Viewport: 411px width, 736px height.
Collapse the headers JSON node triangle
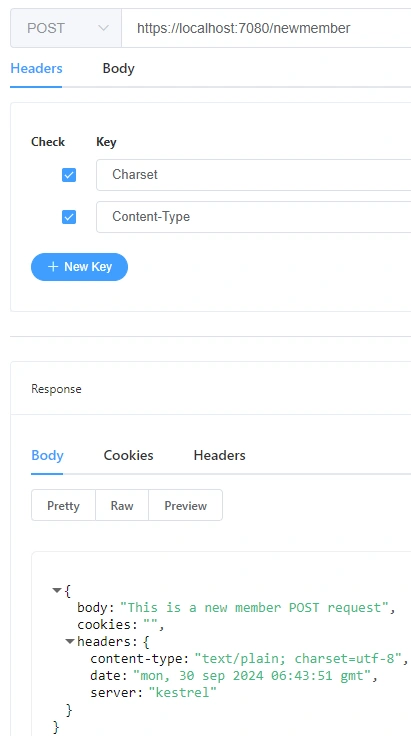tap(70, 641)
